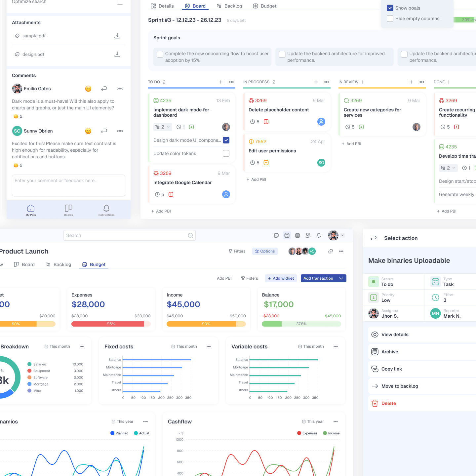
Task: Click the Balance 37.8% progress bar
Action: coord(301,324)
